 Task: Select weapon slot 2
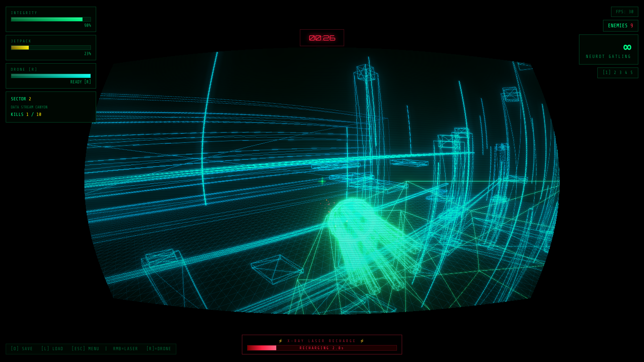coord(615,73)
